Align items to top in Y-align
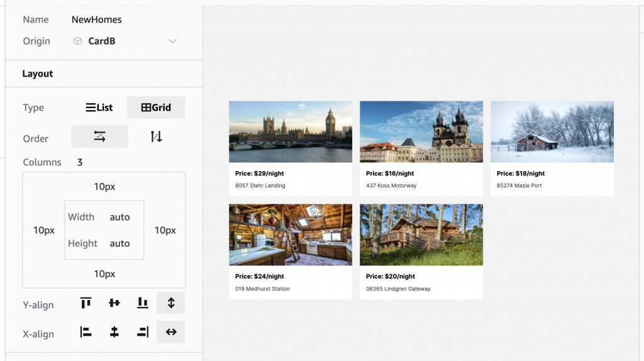 (86, 303)
